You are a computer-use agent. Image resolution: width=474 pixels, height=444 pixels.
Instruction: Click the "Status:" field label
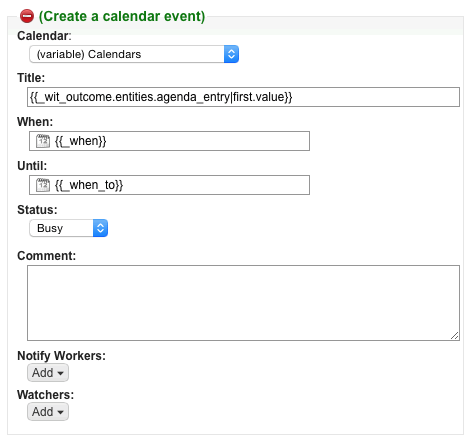[x=37, y=210]
